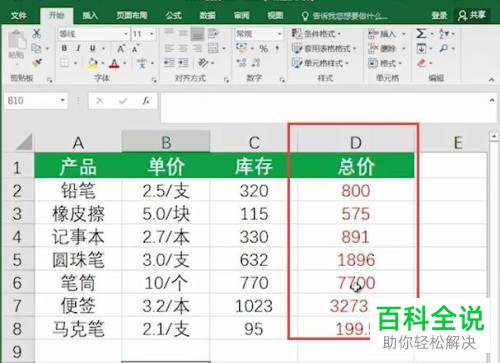Switch to the Data (数据) tab
Screen dimensions: 500x363
[x=207, y=15]
